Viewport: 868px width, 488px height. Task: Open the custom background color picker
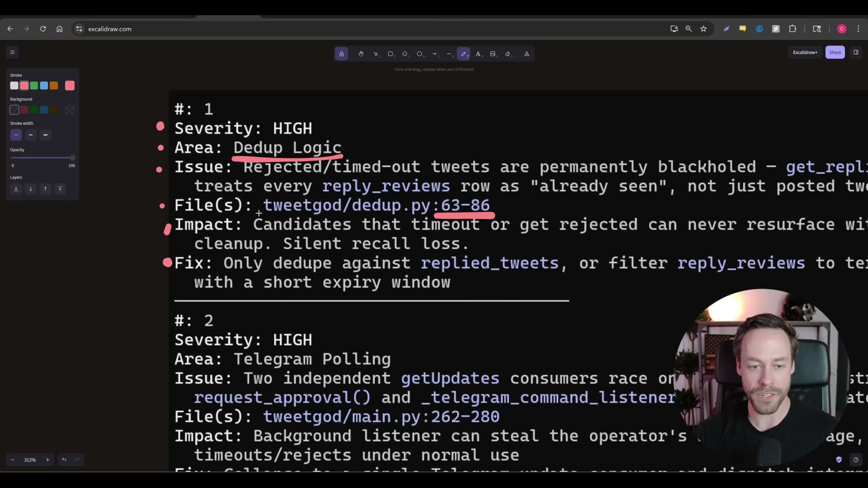coord(70,109)
